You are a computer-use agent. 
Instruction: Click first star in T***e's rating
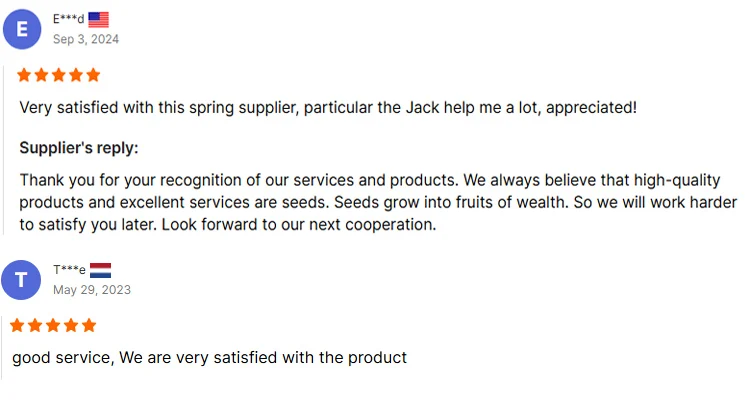click(x=20, y=325)
